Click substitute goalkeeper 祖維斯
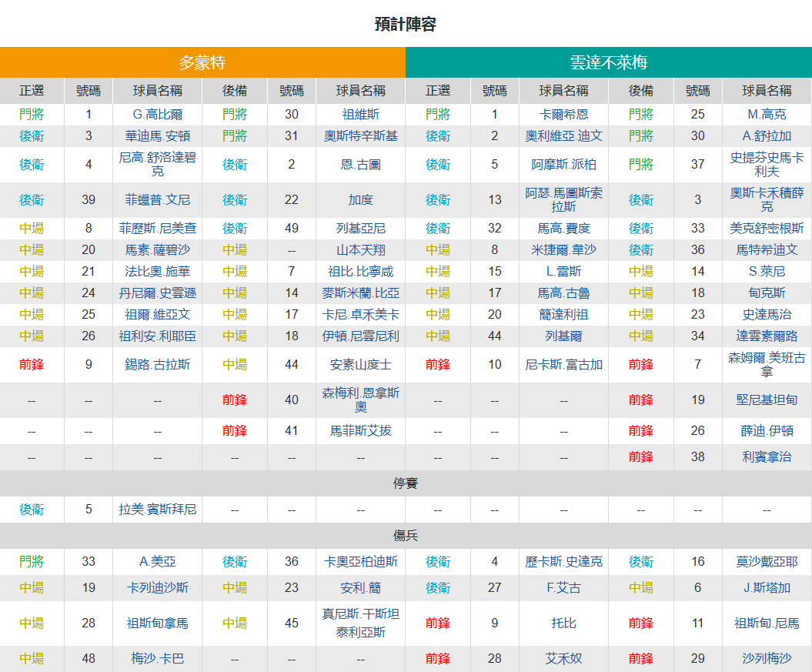 coord(360,115)
